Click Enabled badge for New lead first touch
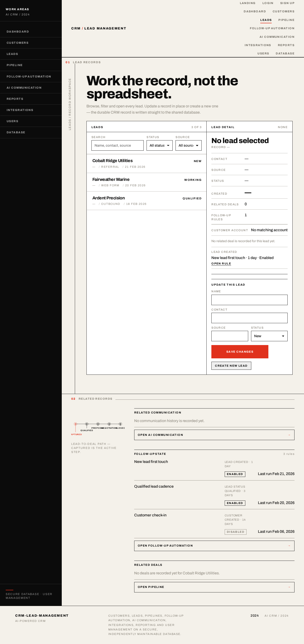This screenshot has width=304, height=644. (235, 474)
